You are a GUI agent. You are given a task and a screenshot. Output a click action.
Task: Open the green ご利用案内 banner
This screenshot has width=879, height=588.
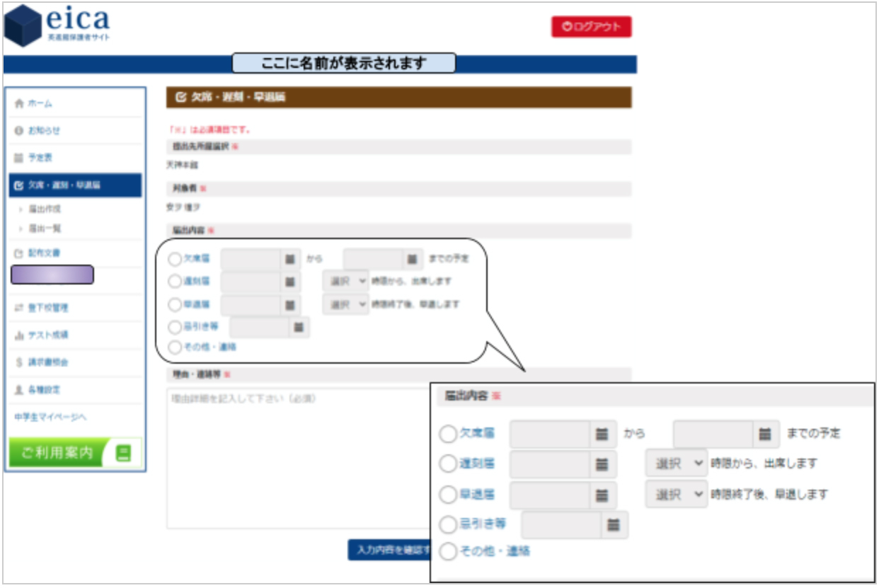76,454
